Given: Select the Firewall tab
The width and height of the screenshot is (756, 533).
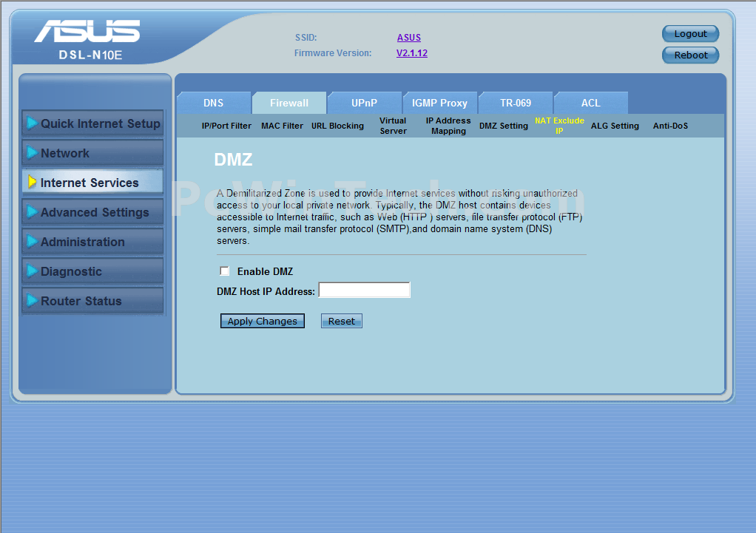Looking at the screenshot, I should coord(289,103).
